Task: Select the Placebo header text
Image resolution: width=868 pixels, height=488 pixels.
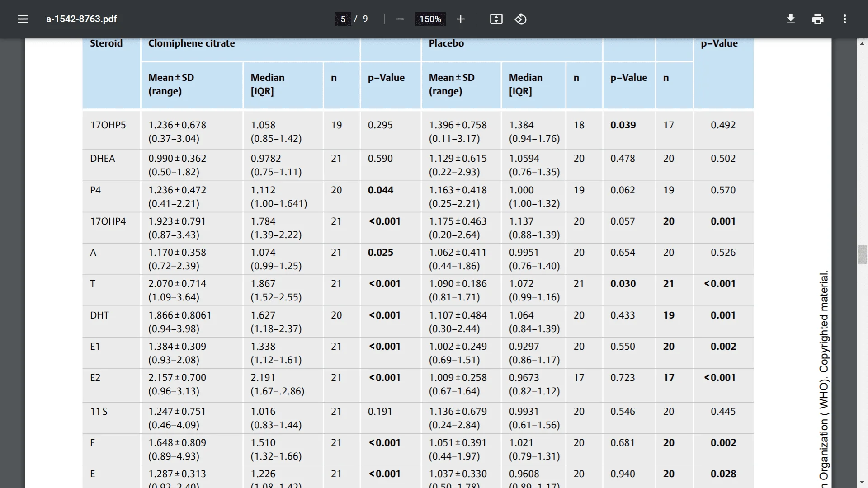Action: pos(446,43)
